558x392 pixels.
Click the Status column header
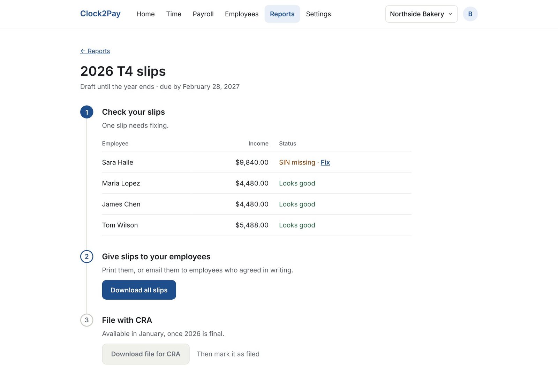pyautogui.click(x=287, y=144)
